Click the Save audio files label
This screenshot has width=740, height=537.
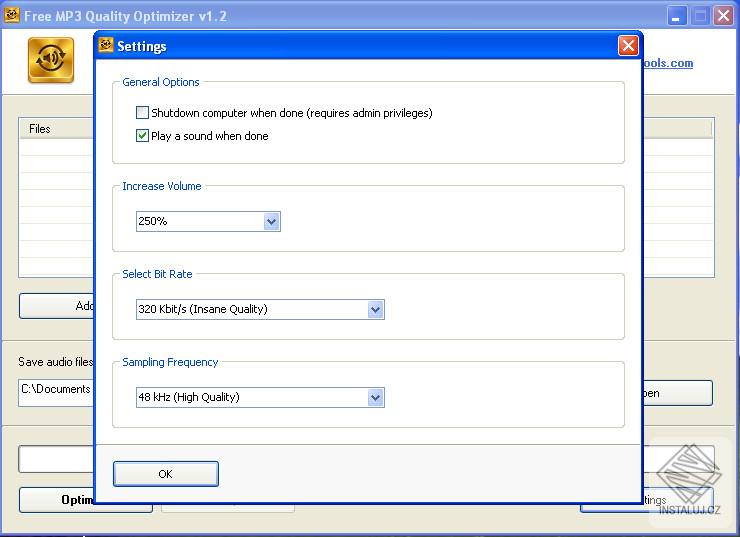pyautogui.click(x=56, y=362)
